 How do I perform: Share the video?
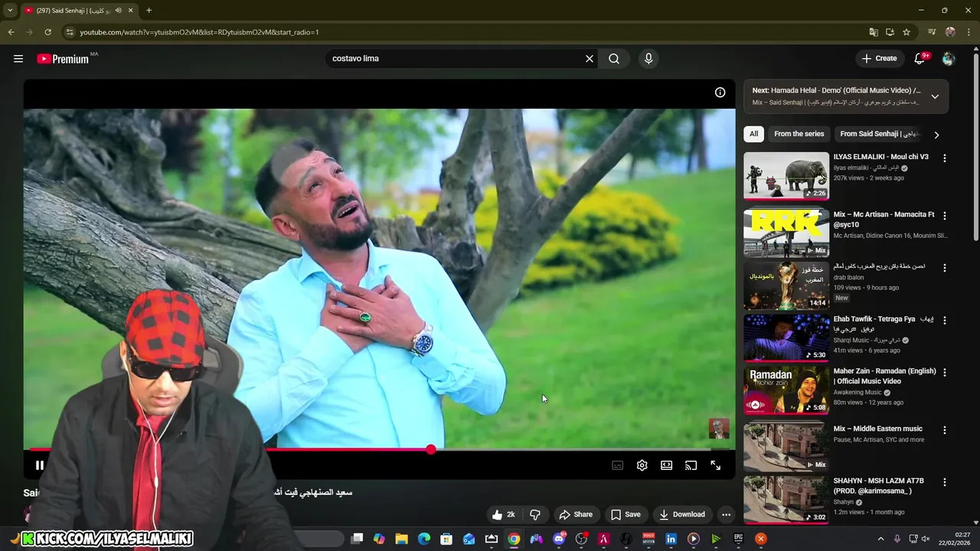pos(576,514)
